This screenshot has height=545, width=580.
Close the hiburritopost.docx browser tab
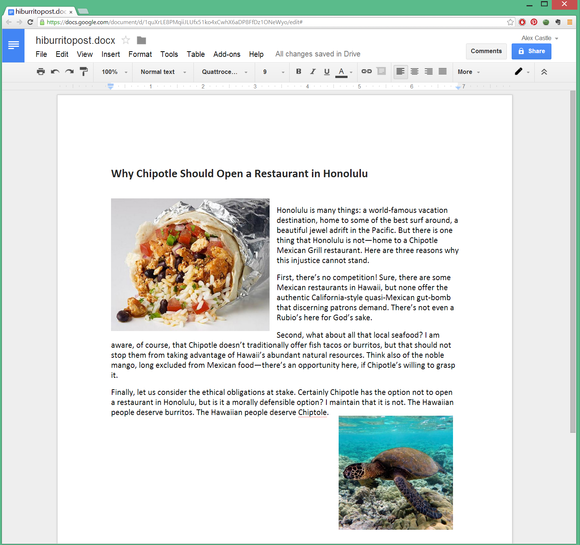point(71,12)
